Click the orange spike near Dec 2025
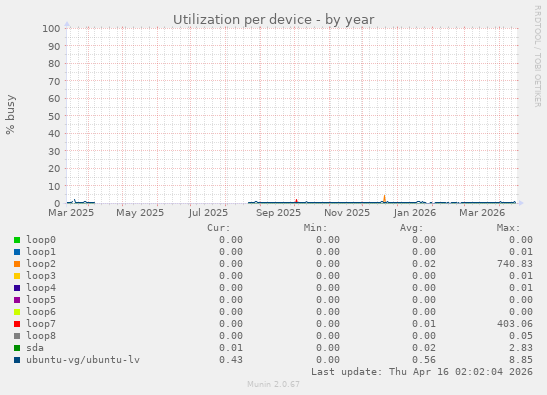The height and width of the screenshot is (395, 547). click(384, 199)
